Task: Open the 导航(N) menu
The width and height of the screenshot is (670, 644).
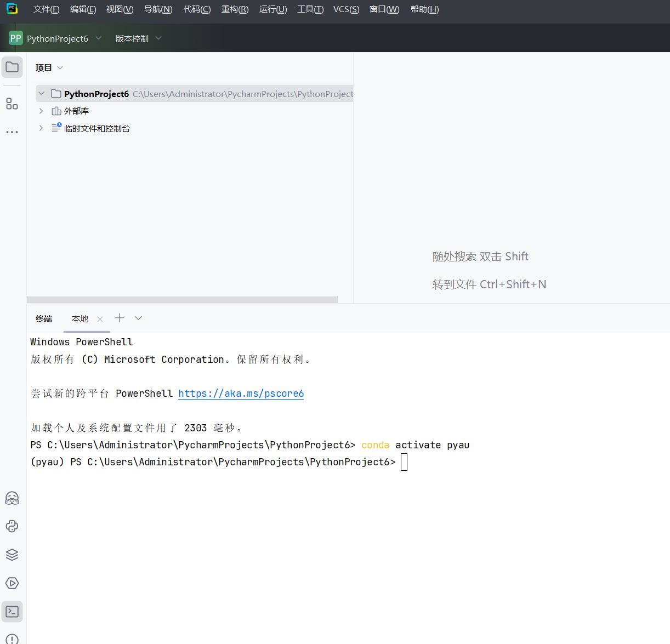Action: pyautogui.click(x=158, y=9)
